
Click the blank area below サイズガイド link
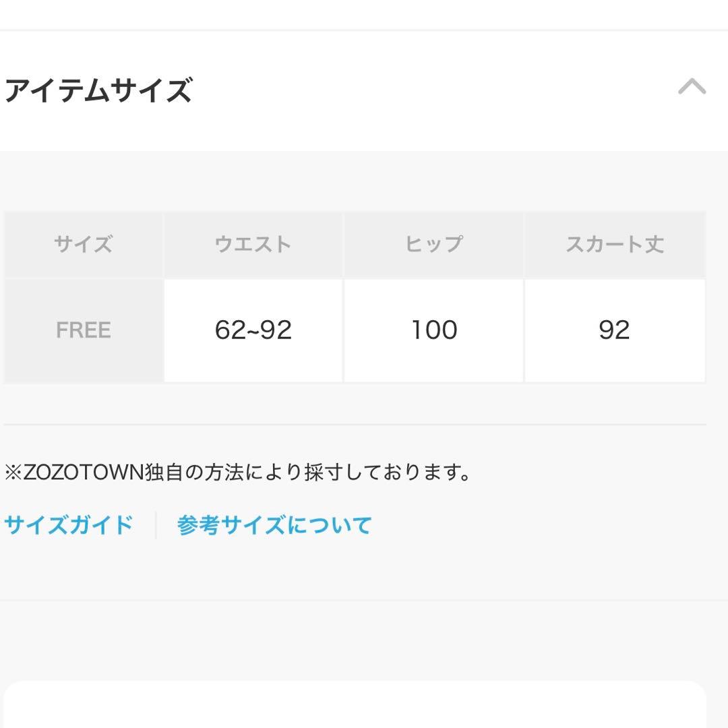[x=69, y=570]
